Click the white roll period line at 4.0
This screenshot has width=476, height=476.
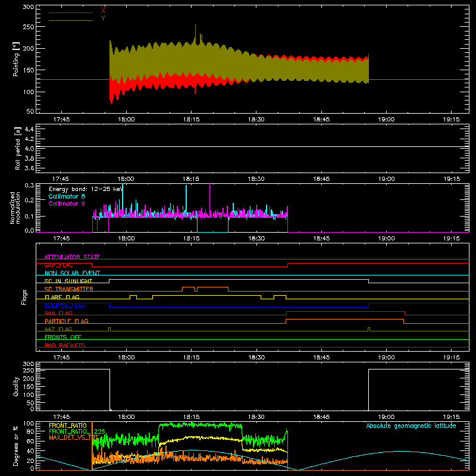click(252, 146)
